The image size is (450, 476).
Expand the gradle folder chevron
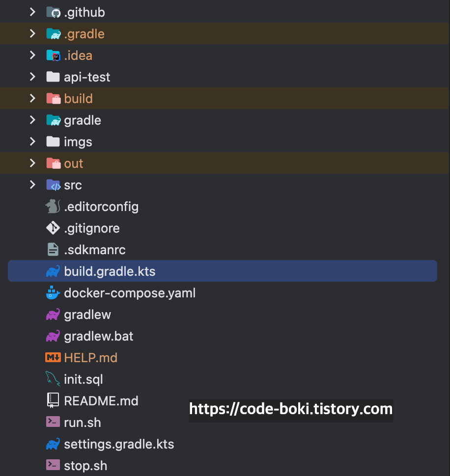pos(32,120)
